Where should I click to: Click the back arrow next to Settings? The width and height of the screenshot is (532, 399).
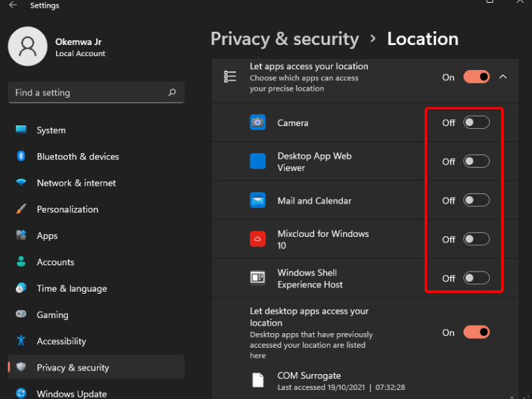click(x=13, y=5)
